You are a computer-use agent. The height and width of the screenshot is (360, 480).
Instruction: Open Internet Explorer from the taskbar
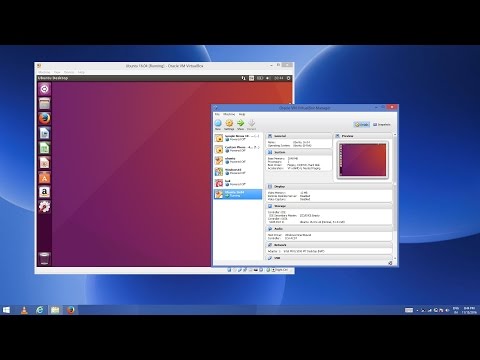tap(40, 310)
